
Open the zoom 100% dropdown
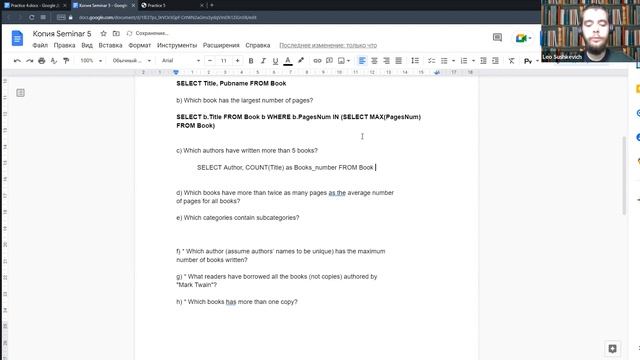coord(91,61)
